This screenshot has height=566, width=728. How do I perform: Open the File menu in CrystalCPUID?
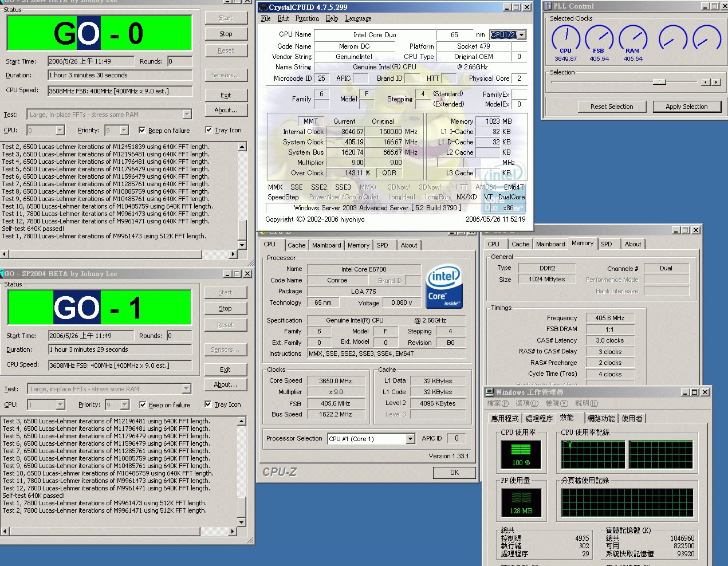(x=266, y=18)
